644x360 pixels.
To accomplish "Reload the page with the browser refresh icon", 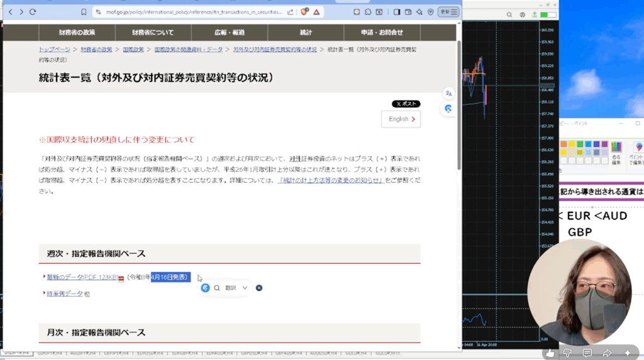I will coord(33,11).
